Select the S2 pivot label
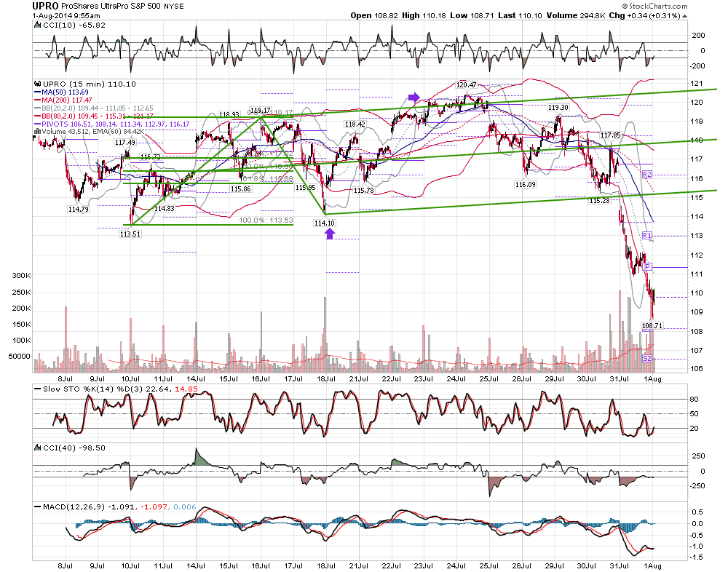The image size is (728, 572). tap(647, 359)
